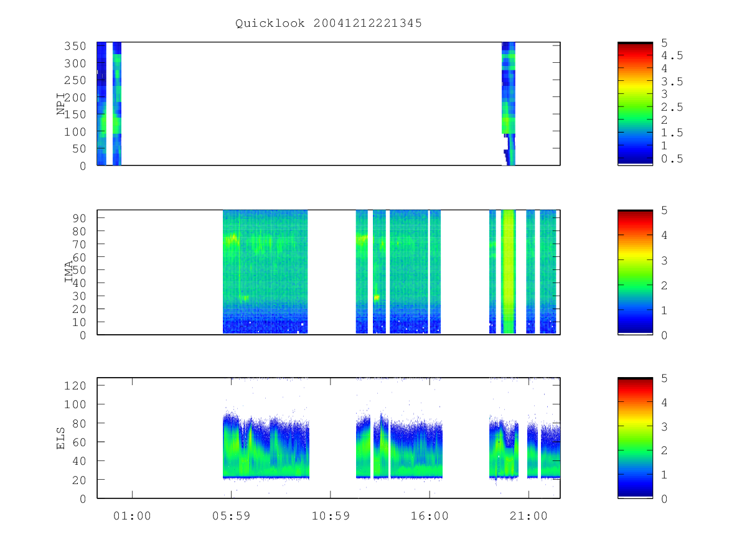Click the 21:00 time axis tick label

[529, 516]
